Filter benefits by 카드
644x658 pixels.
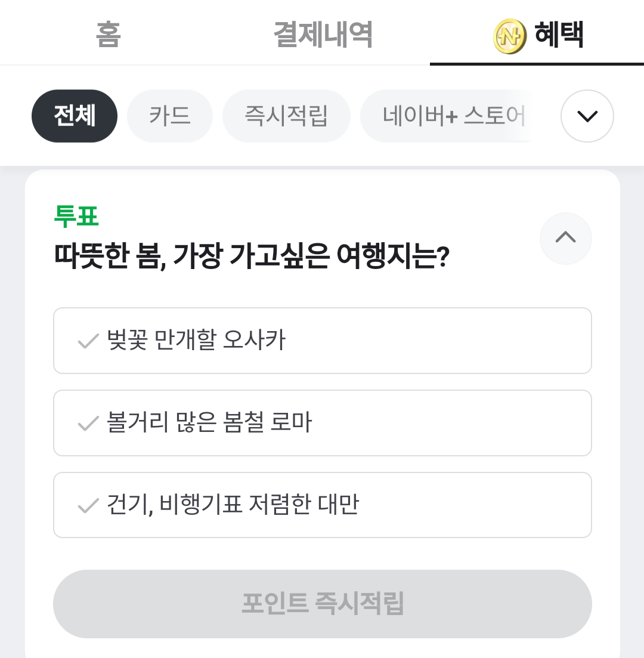170,116
